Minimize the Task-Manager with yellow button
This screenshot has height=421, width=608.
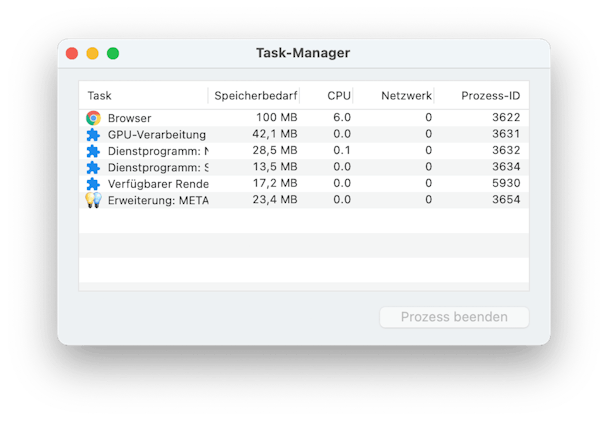92,53
